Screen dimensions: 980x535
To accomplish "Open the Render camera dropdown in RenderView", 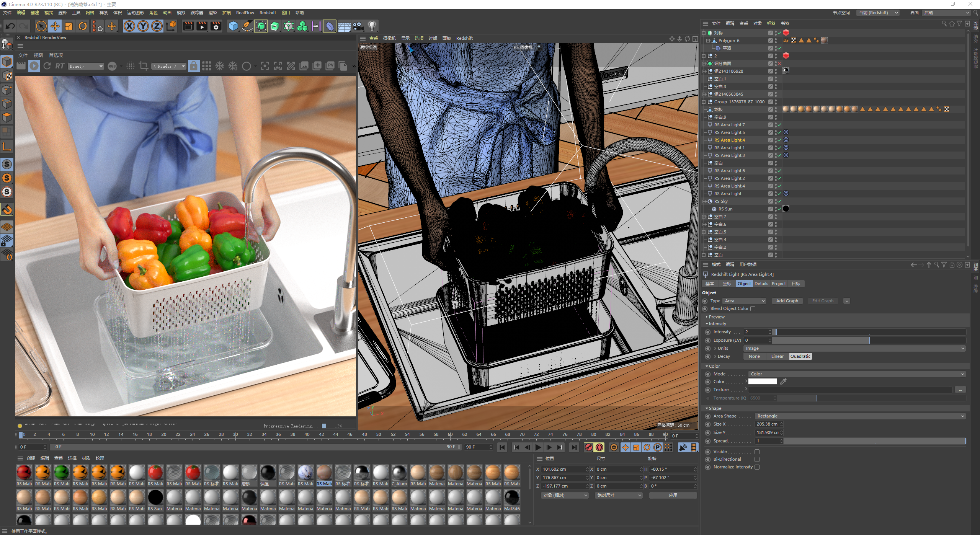I will pos(168,66).
